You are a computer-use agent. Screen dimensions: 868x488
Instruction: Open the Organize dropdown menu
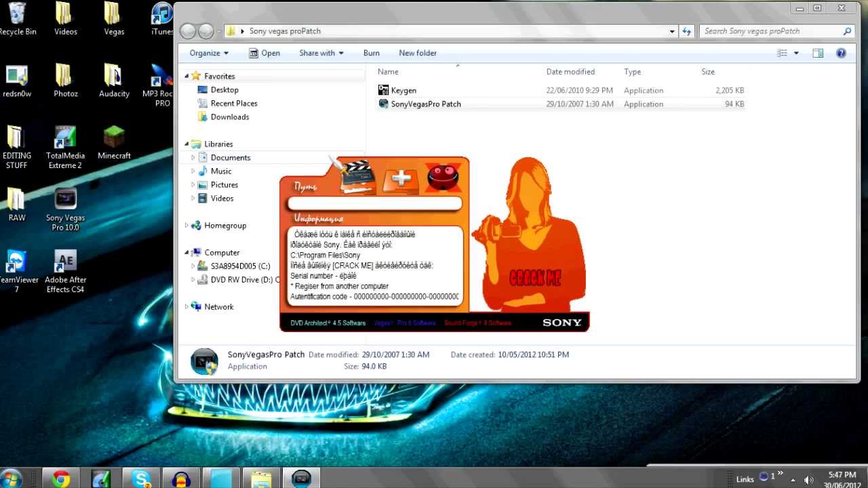(209, 53)
